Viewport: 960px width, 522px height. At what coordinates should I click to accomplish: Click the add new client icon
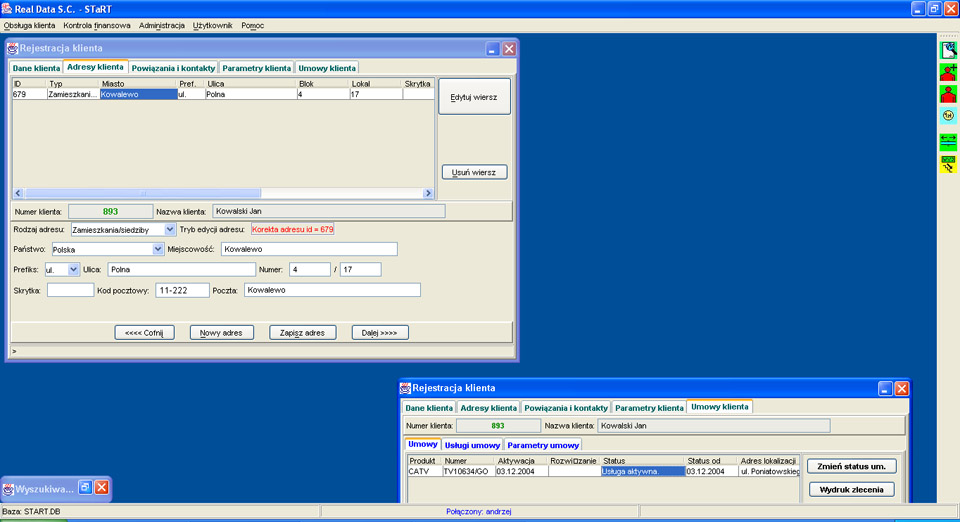(947, 72)
